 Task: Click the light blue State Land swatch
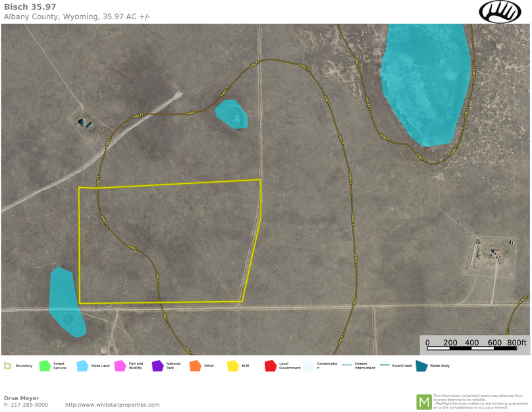(82, 366)
